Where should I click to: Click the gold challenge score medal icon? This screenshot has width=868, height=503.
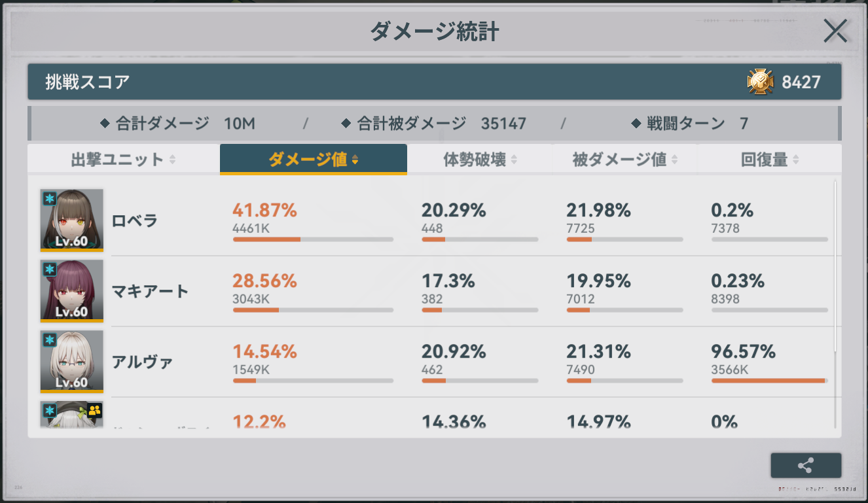(760, 82)
